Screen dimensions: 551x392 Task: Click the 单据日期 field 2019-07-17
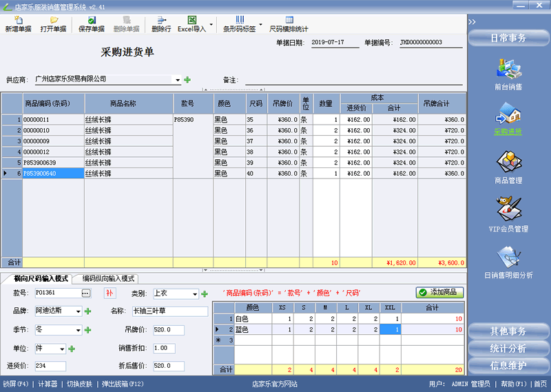coord(335,43)
